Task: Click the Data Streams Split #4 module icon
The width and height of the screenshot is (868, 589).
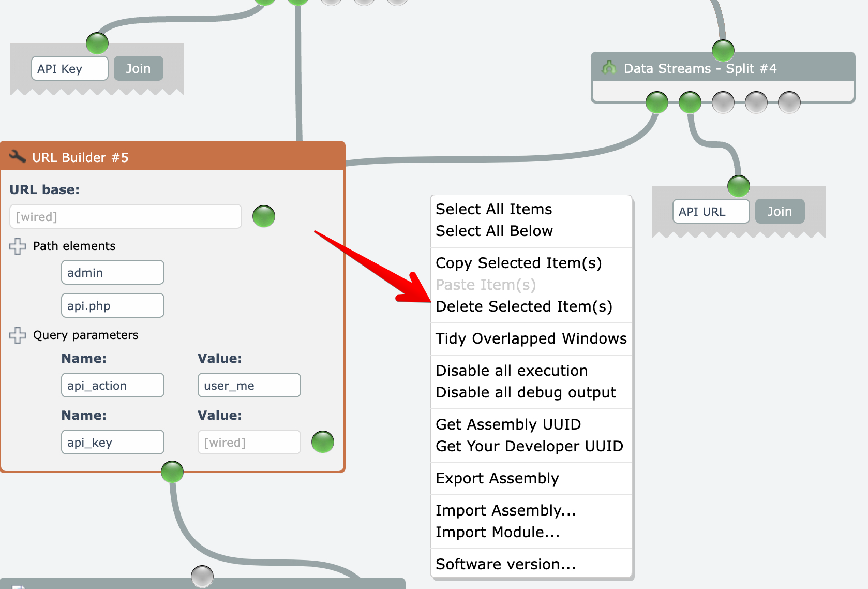Action: click(x=609, y=68)
